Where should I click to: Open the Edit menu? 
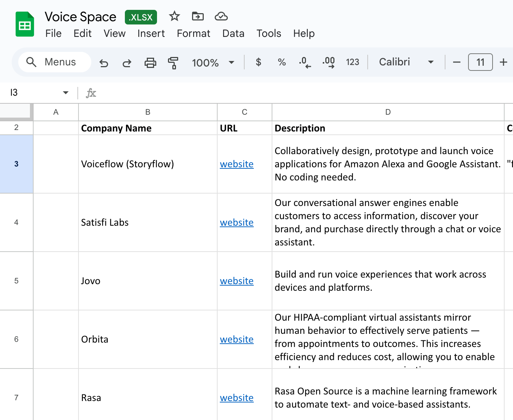(83, 33)
